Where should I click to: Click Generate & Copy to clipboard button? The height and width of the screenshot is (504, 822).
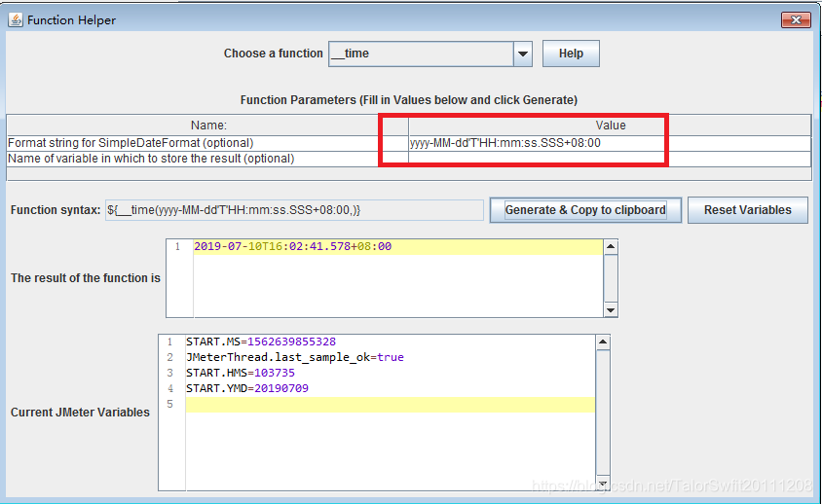(585, 210)
